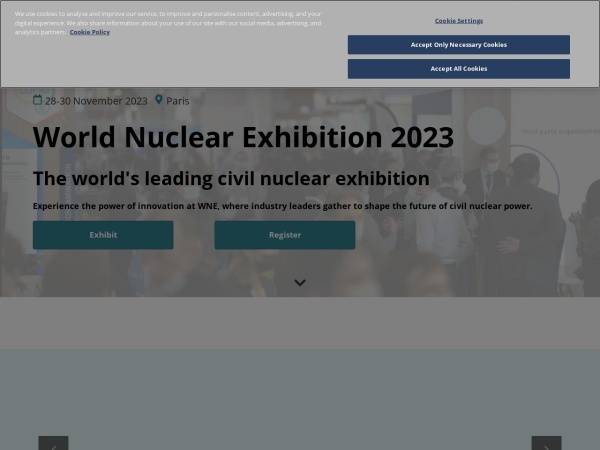Click the downward chevron below the buttons
Image resolution: width=600 pixels, height=450 pixels.
300,283
